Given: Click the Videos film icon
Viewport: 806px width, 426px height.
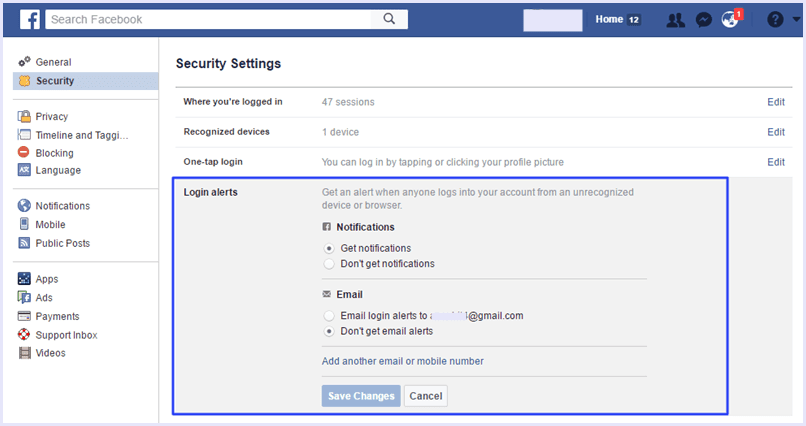Looking at the screenshot, I should [25, 353].
